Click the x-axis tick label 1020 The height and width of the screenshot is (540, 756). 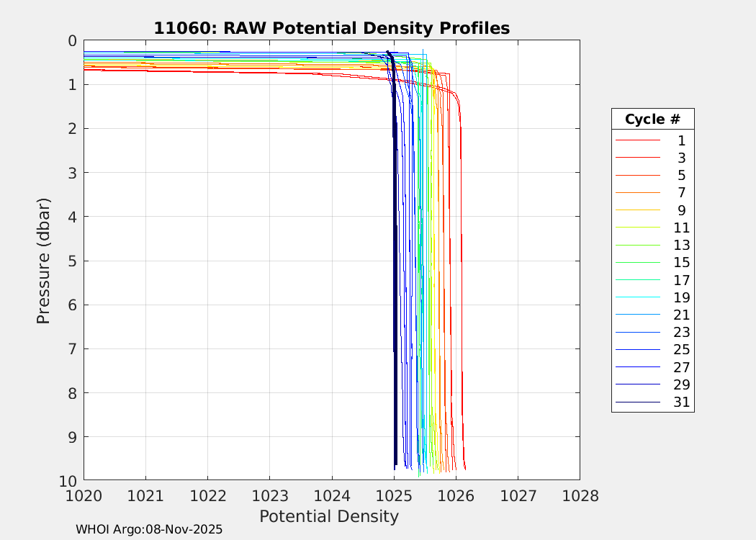84,495
